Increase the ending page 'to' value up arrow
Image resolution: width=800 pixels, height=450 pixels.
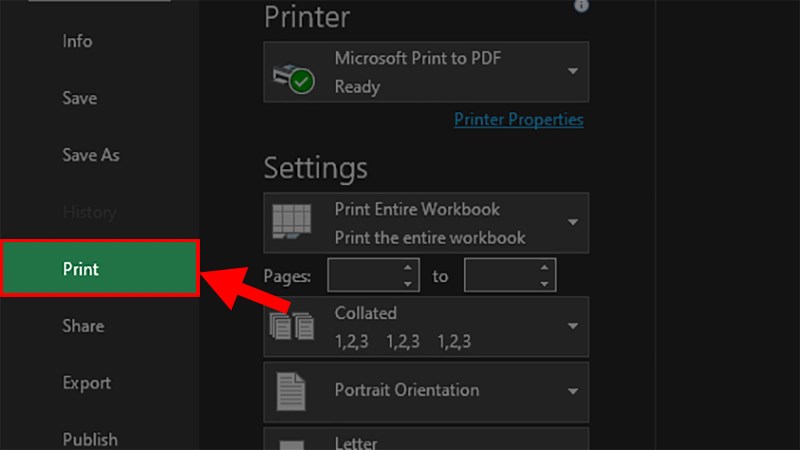(x=544, y=267)
